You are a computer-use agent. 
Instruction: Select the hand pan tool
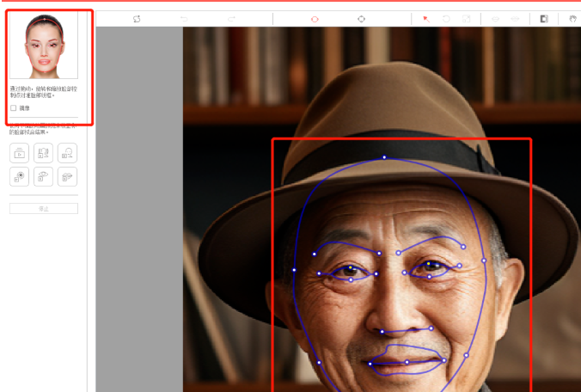coord(572,19)
